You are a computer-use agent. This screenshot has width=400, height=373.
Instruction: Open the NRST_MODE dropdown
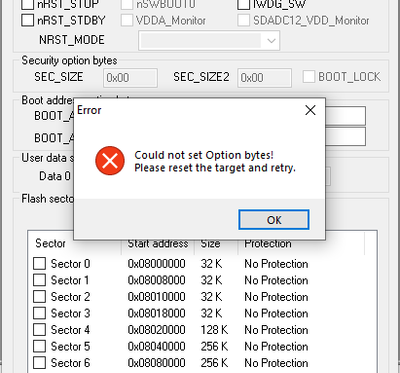coord(209,41)
